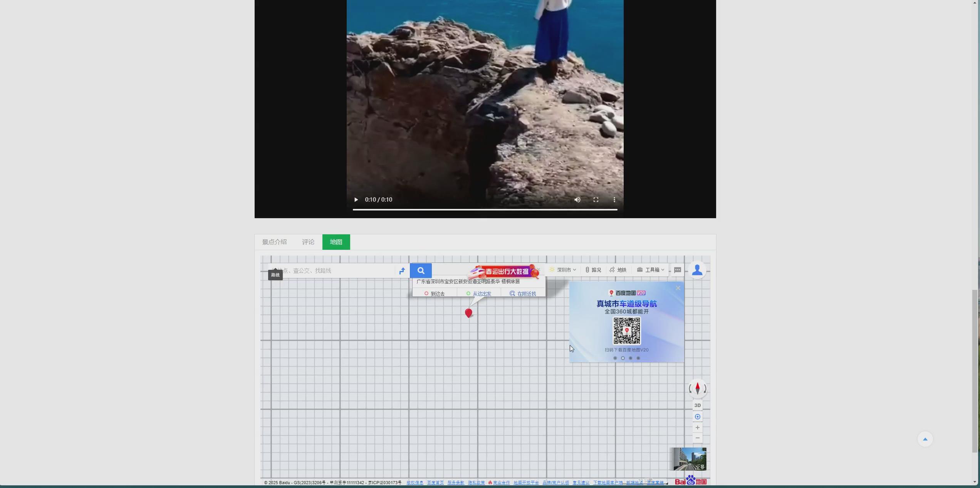Toggle 路况 traffic layer
The width and height of the screenshot is (980, 488).
(x=593, y=270)
